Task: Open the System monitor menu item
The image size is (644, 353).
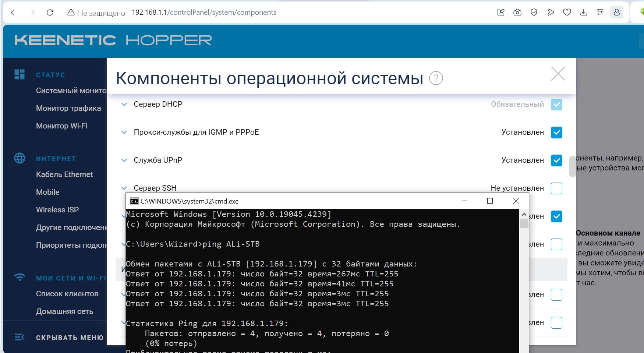Action: coord(71,91)
